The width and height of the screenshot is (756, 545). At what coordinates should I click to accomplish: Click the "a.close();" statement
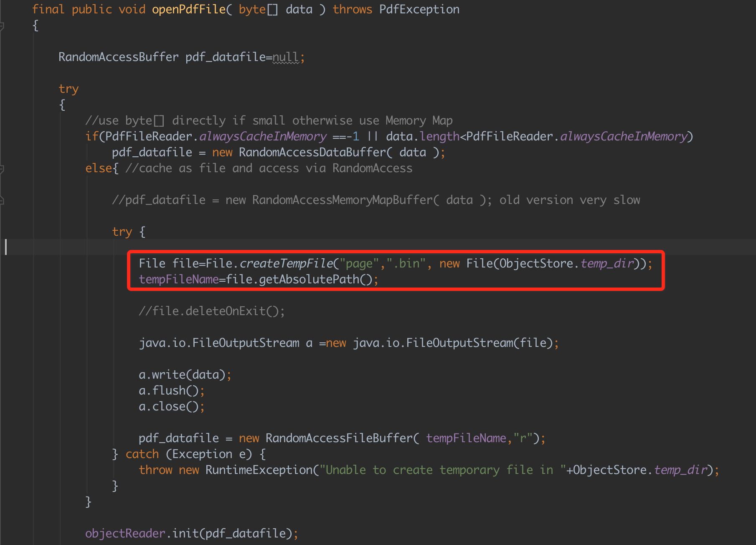point(172,406)
